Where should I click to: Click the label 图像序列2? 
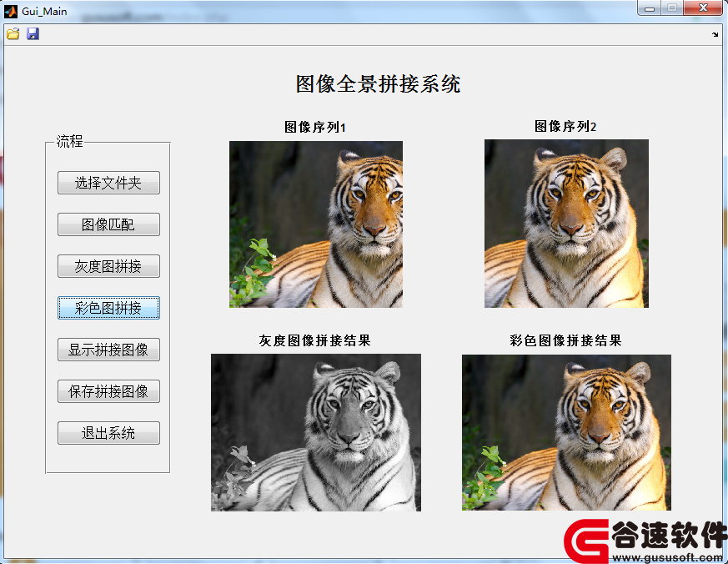coord(565,126)
